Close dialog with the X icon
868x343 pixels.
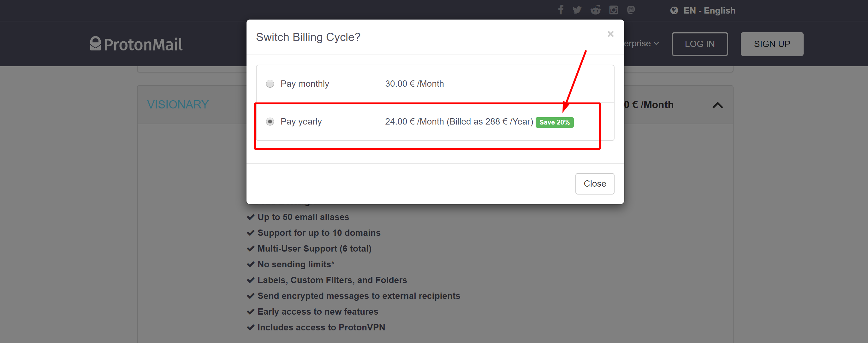(x=610, y=34)
